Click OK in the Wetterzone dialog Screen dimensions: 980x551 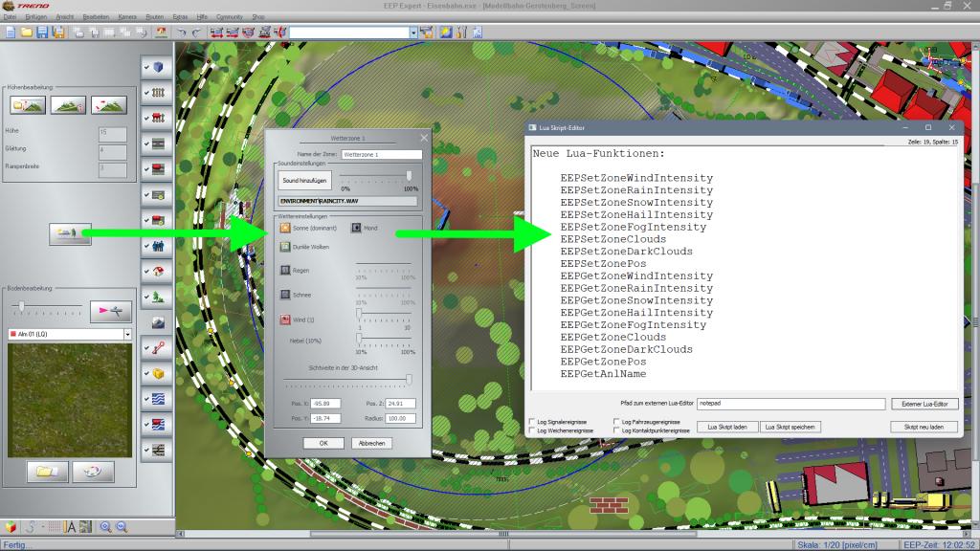(x=323, y=443)
